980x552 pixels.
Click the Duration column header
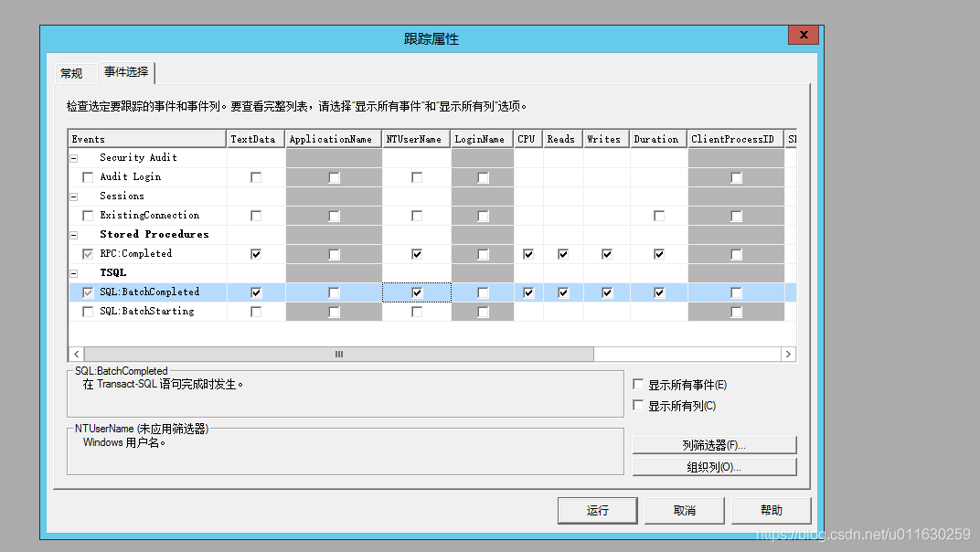(x=659, y=140)
